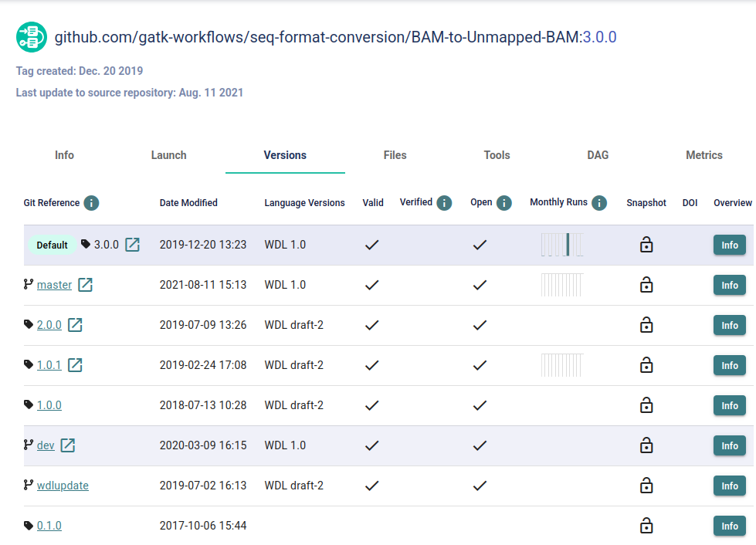Screen dimensions: 756x545
Task: Open the DAG tab
Action: (x=598, y=155)
